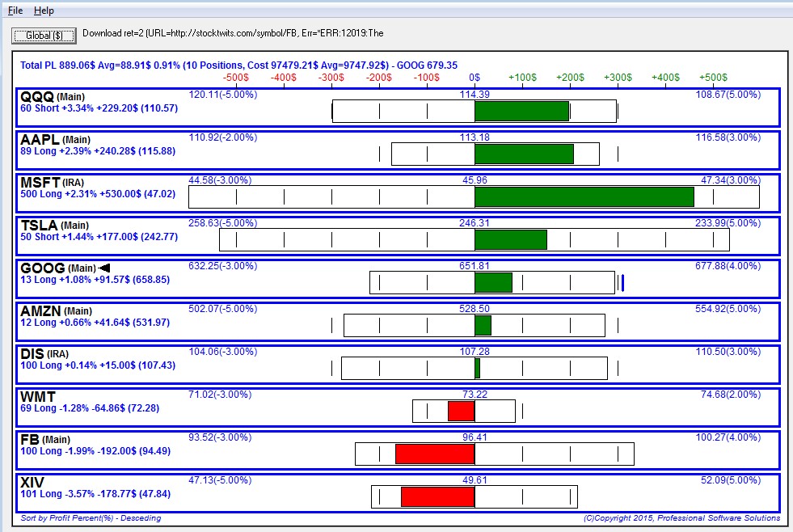Select the TSLA (Main) symbol heading
This screenshot has width=793, height=532.
[x=55, y=225]
